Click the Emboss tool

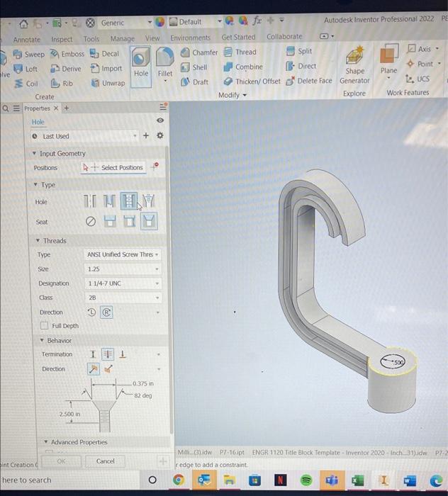pos(67,54)
